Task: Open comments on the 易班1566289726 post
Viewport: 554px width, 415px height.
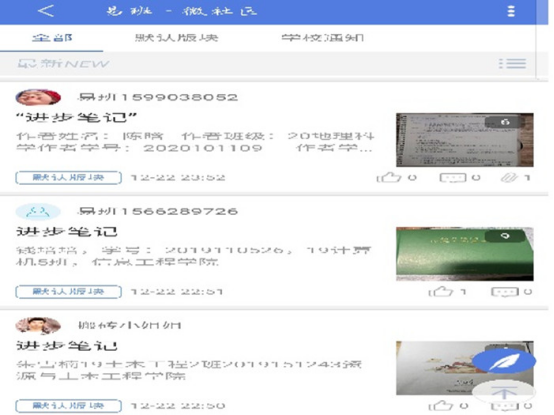Action: point(505,292)
